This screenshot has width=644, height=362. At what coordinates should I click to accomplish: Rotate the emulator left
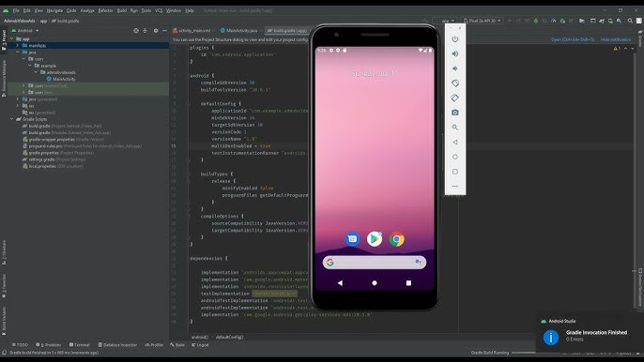click(x=454, y=83)
